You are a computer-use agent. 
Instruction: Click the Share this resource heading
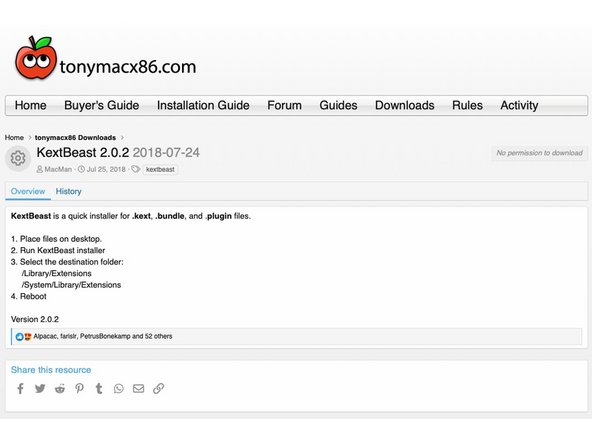pyautogui.click(x=51, y=370)
